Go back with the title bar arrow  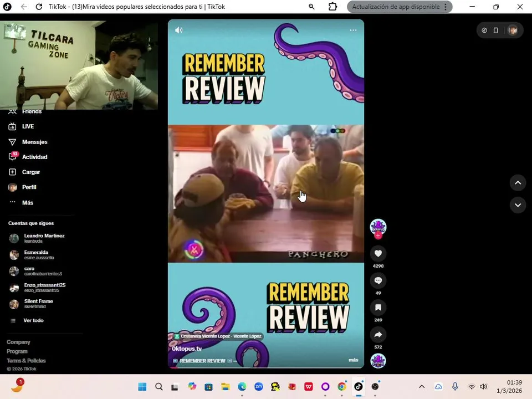[x=24, y=7]
